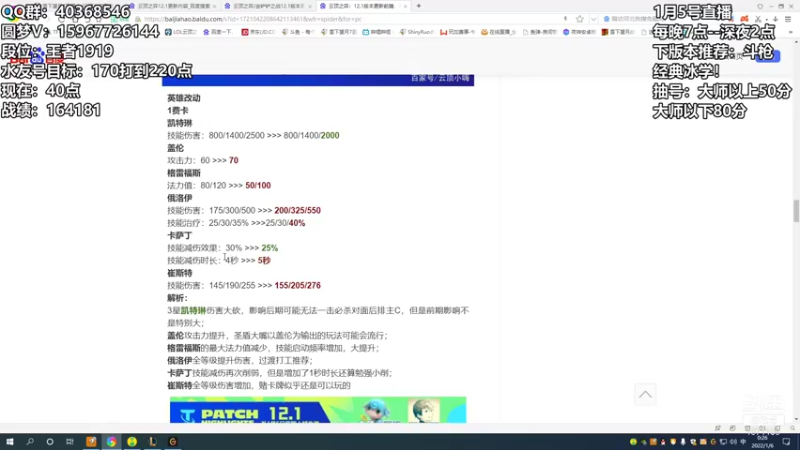Switch to the colorful browser taskbar icon
Image resolution: width=800 pixels, height=450 pixels.
pos(111,442)
